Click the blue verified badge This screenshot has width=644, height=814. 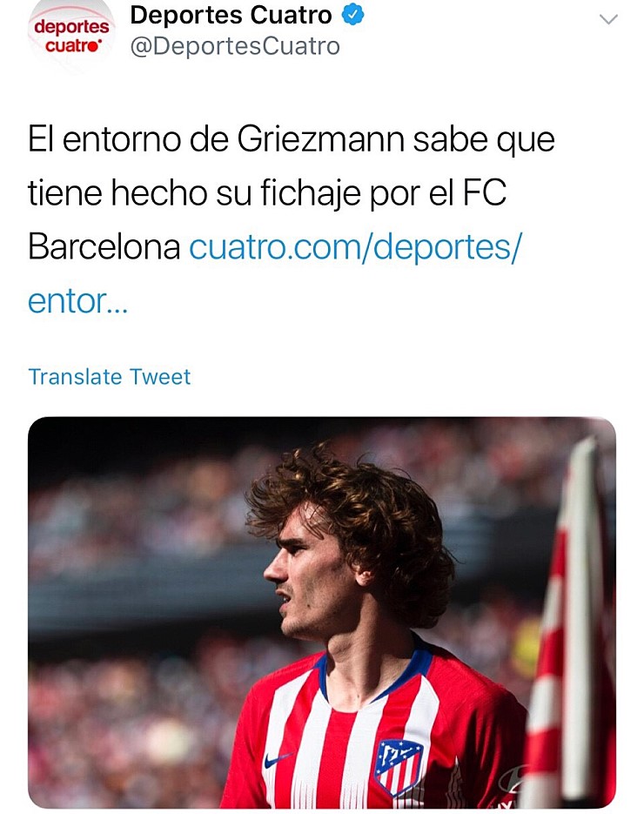[352, 15]
